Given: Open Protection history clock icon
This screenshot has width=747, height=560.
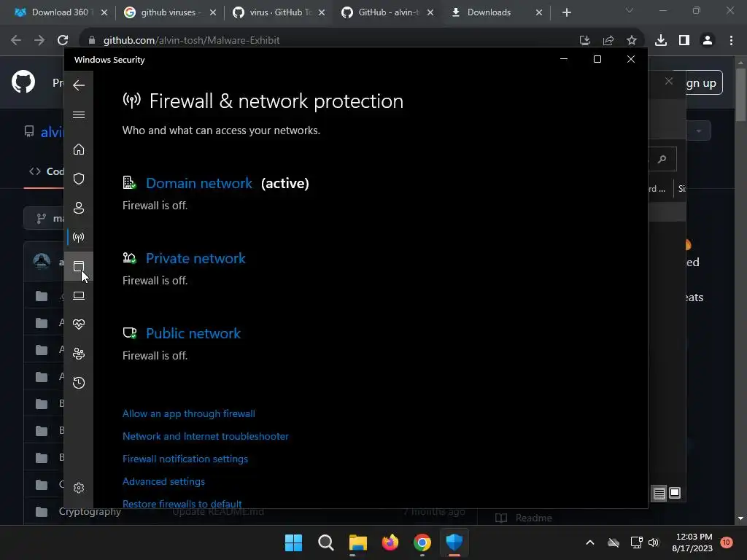Looking at the screenshot, I should (79, 383).
